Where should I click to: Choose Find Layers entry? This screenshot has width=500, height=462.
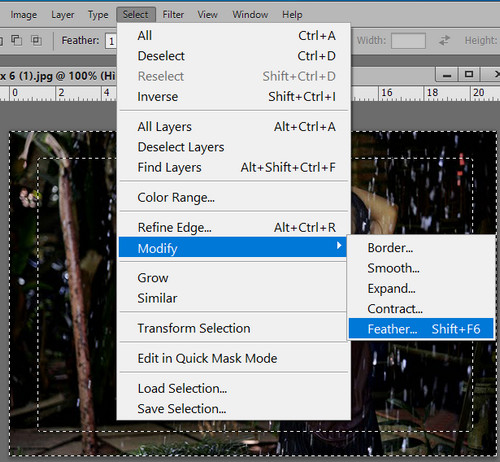click(233, 167)
